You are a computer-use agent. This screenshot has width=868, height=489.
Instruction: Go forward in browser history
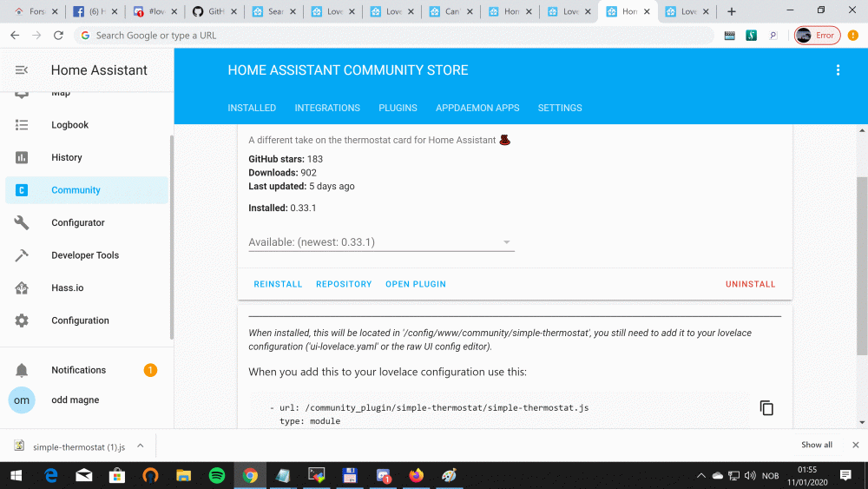click(x=36, y=36)
